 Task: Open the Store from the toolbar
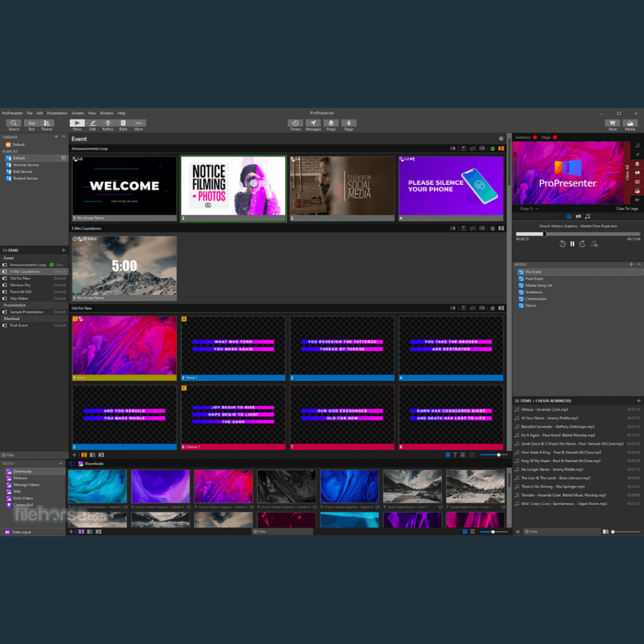(612, 125)
